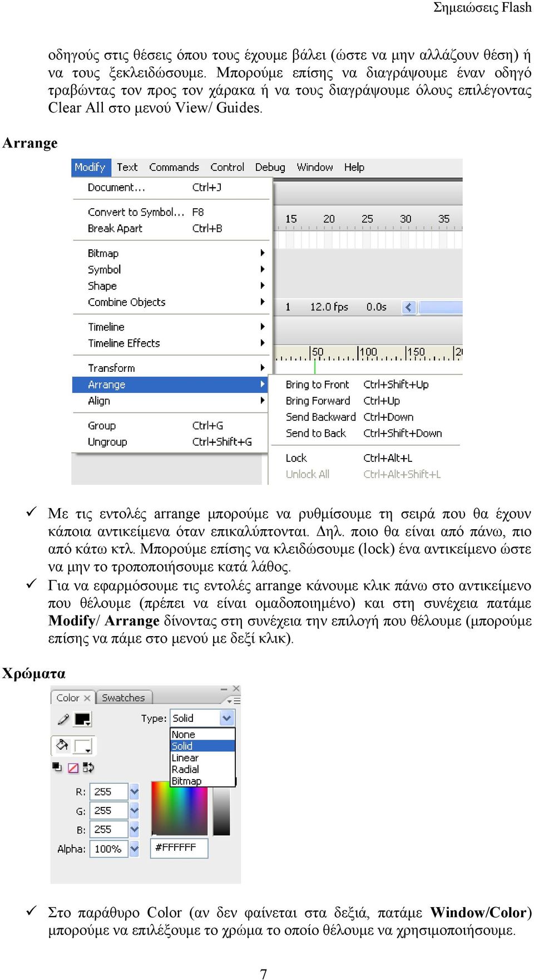Pick a hue in the rainbow color field
Image resolution: width=534 pixels, height=980 pixels.
tap(180, 807)
